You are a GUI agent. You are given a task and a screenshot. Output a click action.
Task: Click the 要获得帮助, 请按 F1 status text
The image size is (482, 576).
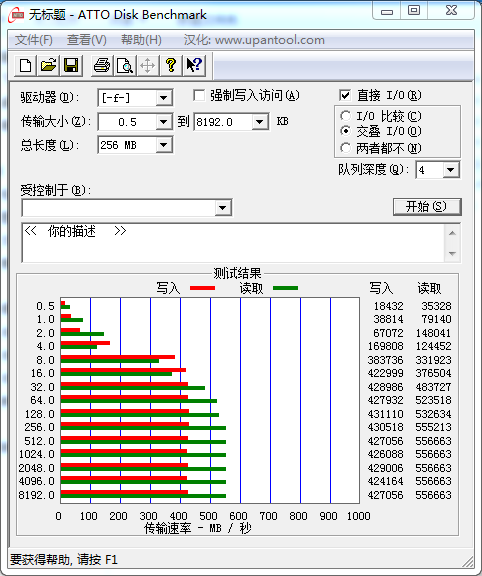[x=64, y=560]
